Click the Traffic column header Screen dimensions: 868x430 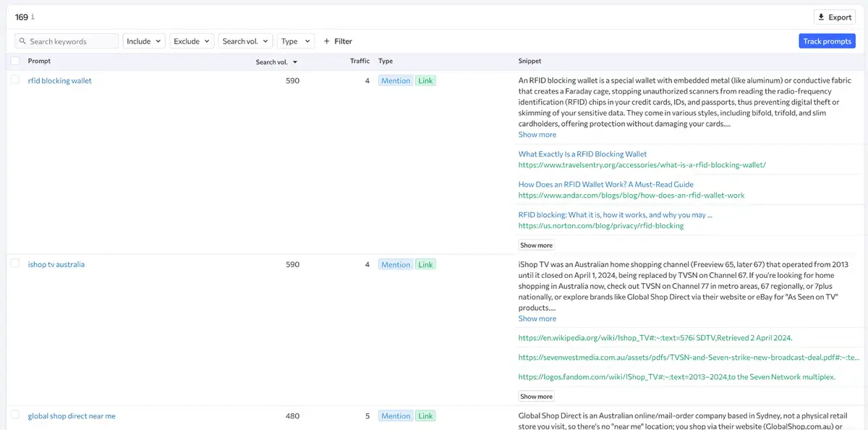pos(359,61)
